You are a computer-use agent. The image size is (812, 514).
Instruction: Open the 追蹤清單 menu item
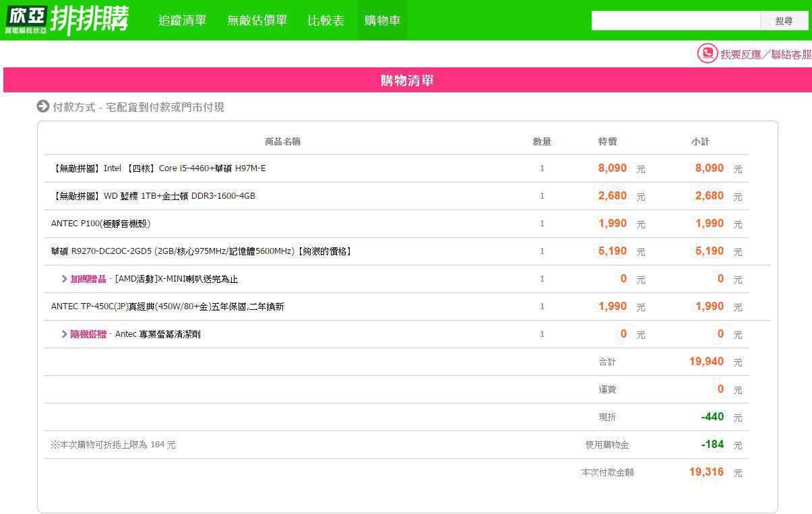[x=183, y=20]
